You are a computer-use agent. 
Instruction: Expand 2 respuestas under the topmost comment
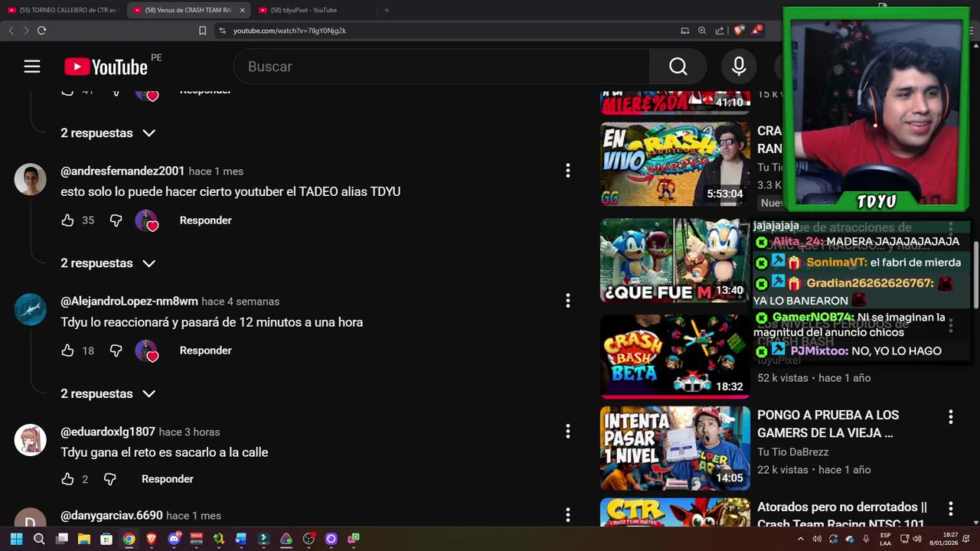click(x=108, y=133)
